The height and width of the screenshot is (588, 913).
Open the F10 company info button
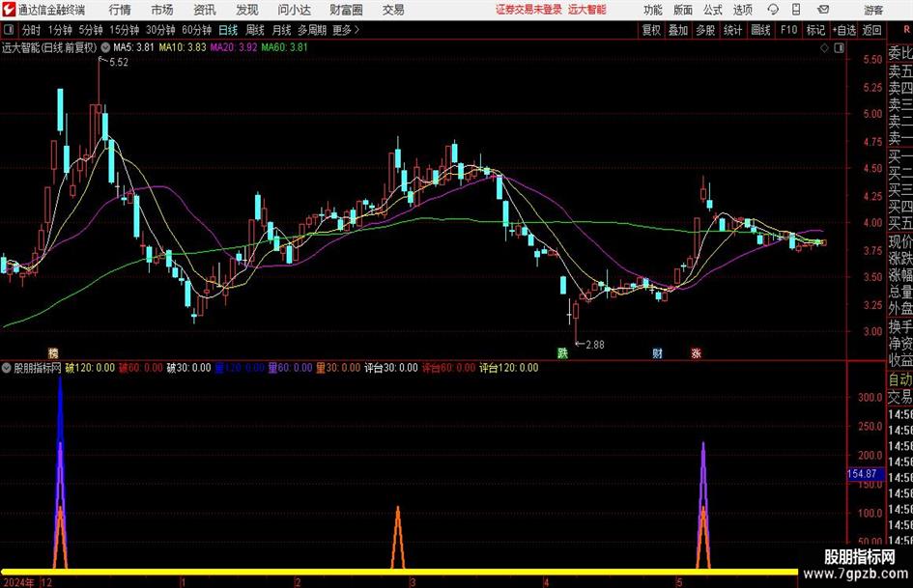pyautogui.click(x=788, y=30)
